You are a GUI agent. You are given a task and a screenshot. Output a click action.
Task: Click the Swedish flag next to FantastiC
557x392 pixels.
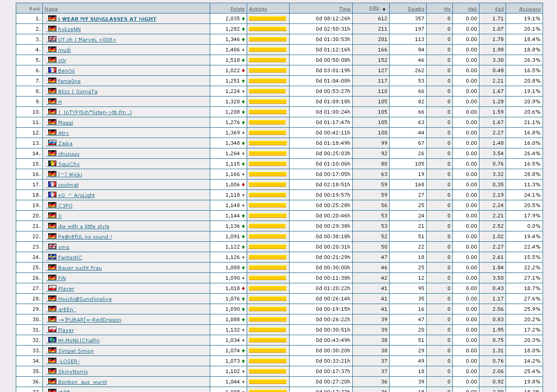click(52, 257)
